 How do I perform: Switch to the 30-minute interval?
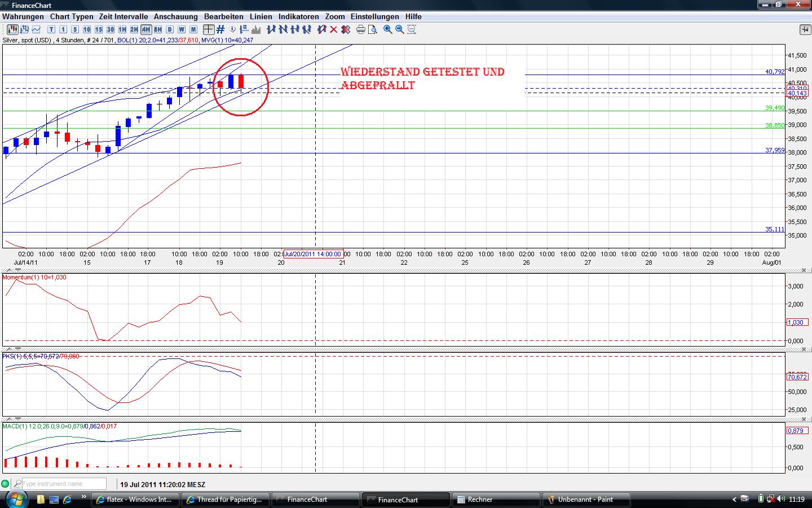coord(111,29)
